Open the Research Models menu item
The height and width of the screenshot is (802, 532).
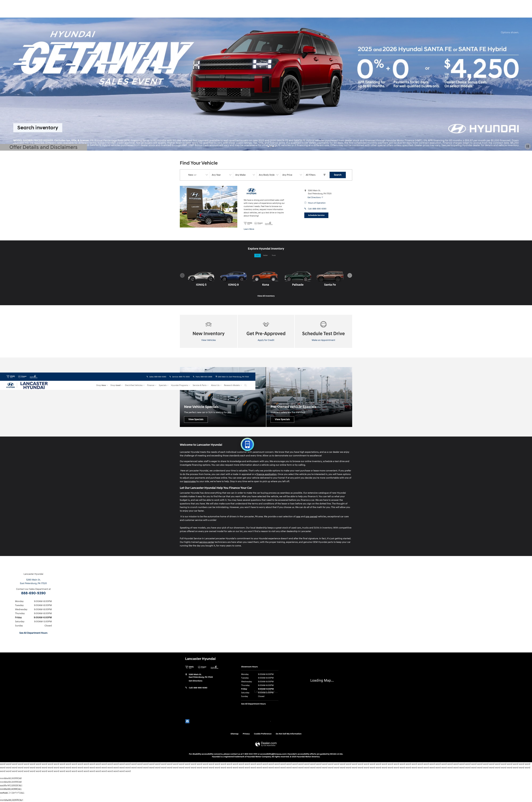(x=233, y=385)
